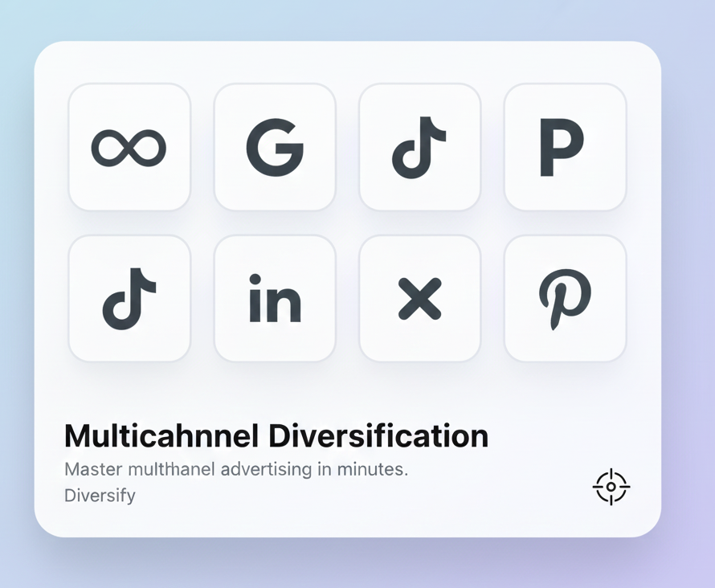Click the white card's empty area above the heading
This screenshot has height=588, width=715.
345,390
